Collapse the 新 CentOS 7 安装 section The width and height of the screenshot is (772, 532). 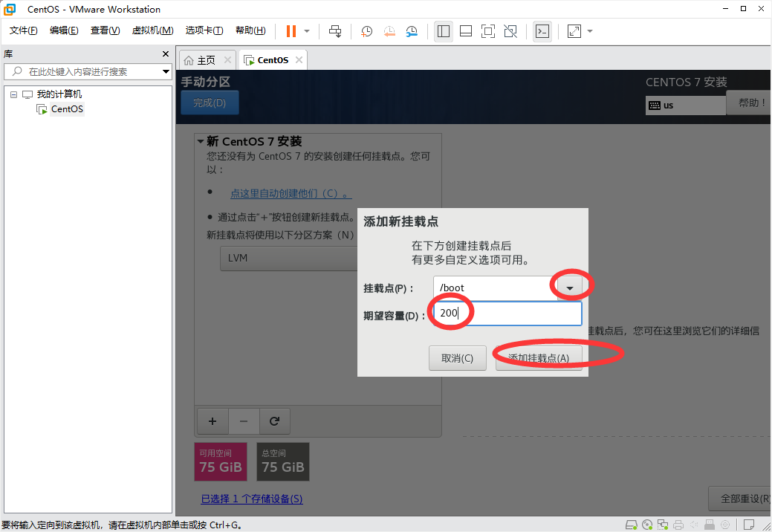[201, 142]
